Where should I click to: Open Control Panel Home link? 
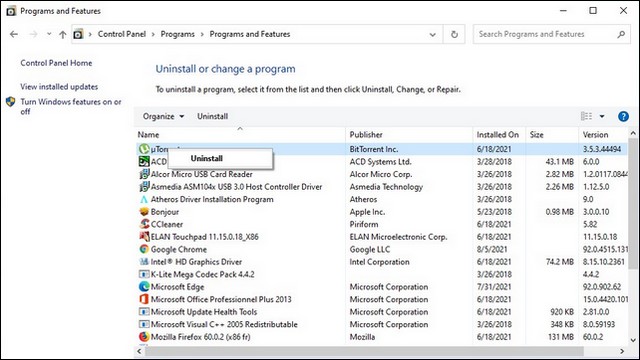coord(56,63)
